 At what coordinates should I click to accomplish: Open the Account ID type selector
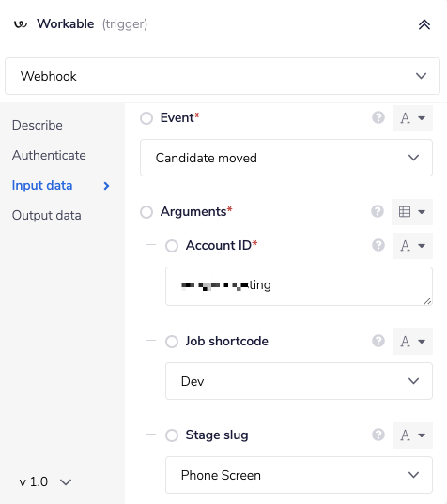(412, 246)
